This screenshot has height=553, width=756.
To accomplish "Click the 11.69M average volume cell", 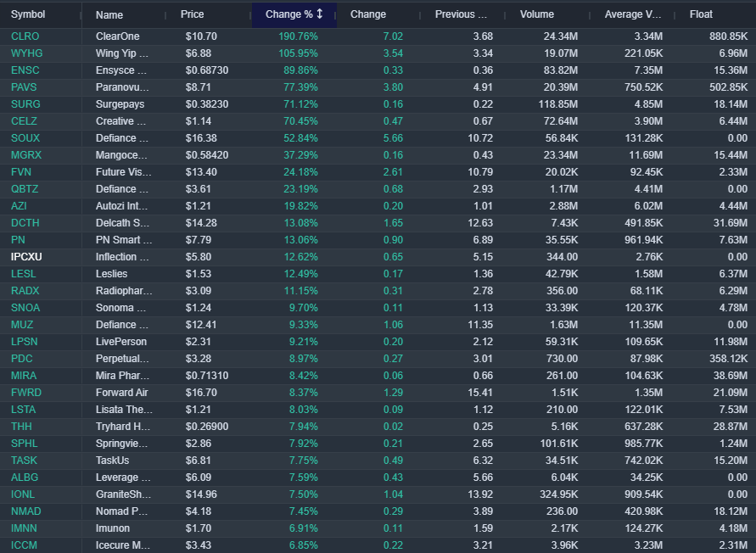I will coord(645,155).
